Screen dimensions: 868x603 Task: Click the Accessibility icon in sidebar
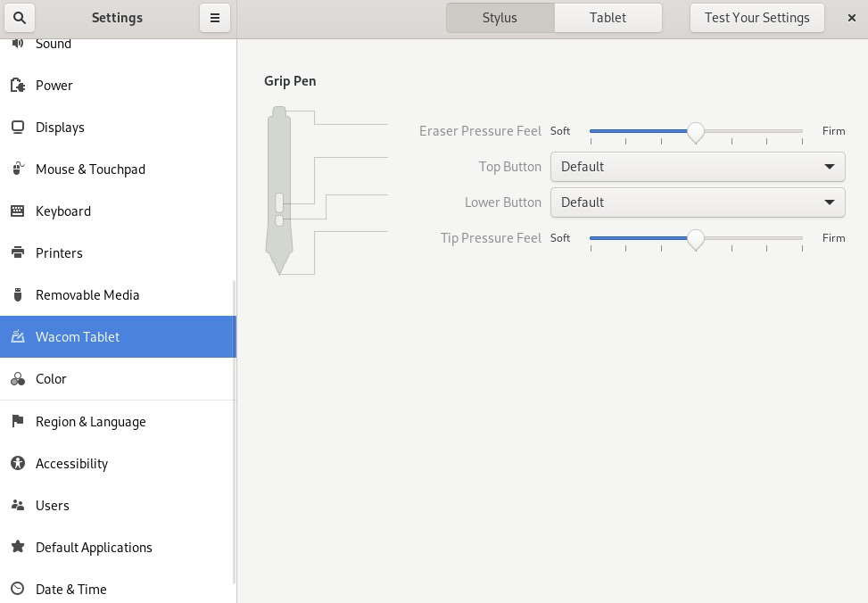click(x=18, y=464)
